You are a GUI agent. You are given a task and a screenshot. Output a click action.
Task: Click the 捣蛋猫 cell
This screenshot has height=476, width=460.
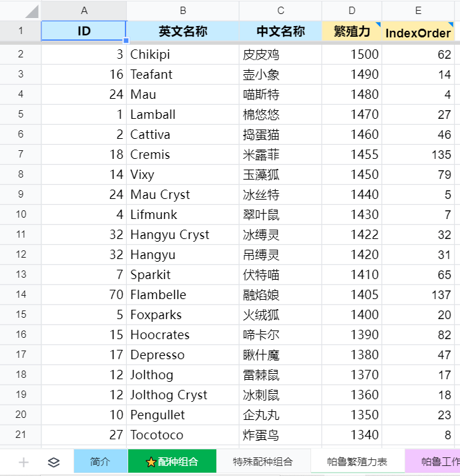[x=280, y=134]
